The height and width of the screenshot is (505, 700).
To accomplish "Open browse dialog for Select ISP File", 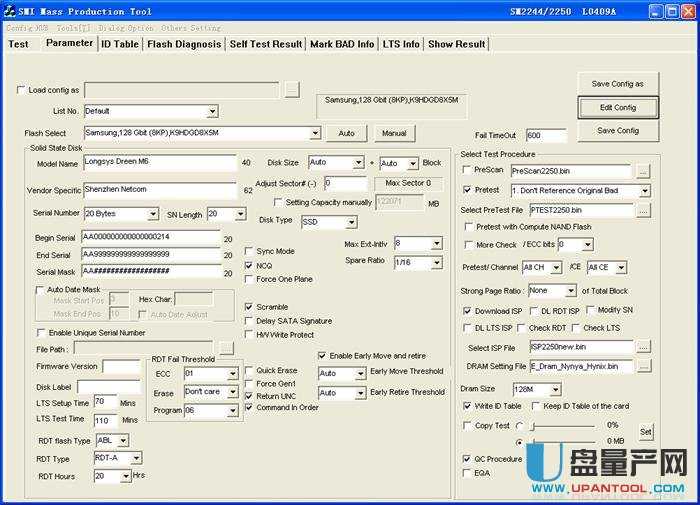I will 643,347.
